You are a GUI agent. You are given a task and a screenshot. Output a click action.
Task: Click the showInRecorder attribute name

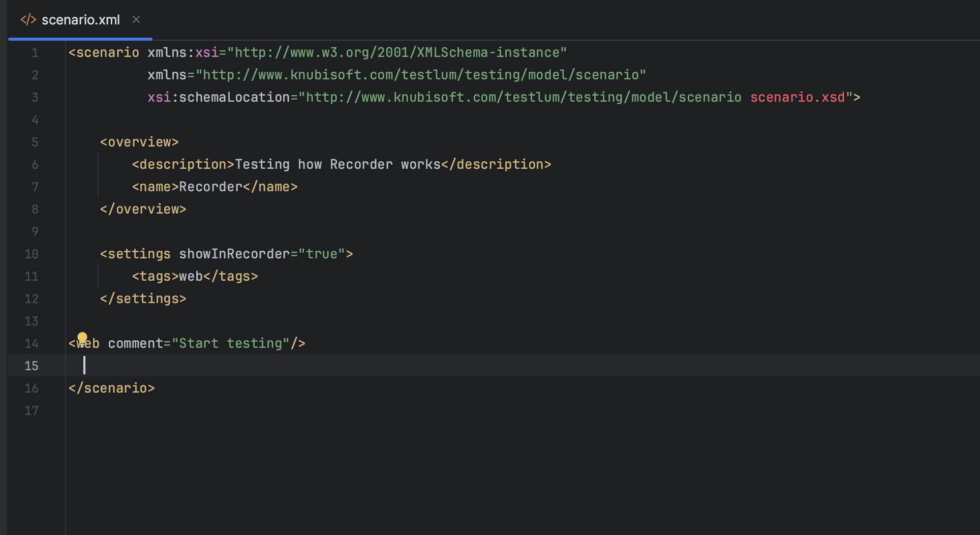pos(234,254)
